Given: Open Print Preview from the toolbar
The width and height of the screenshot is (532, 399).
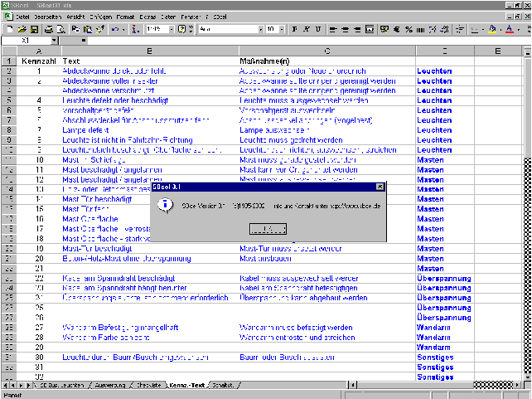Looking at the screenshot, I should [61, 30].
